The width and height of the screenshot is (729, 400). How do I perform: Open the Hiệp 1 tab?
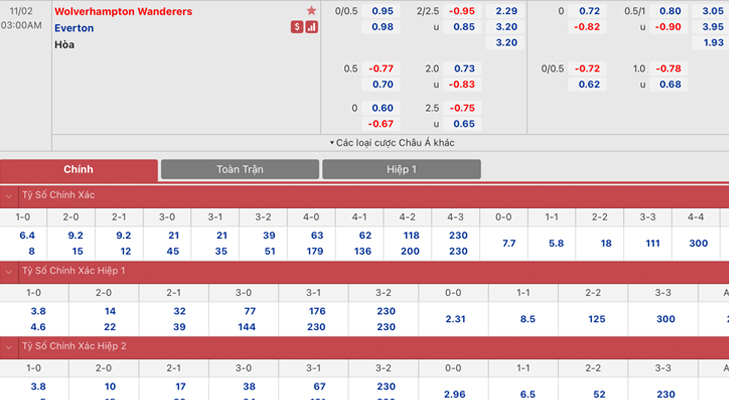(x=401, y=170)
